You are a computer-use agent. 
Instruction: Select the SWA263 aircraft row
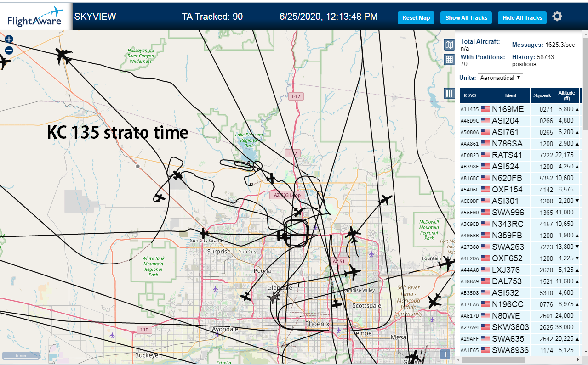pyautogui.click(x=520, y=247)
